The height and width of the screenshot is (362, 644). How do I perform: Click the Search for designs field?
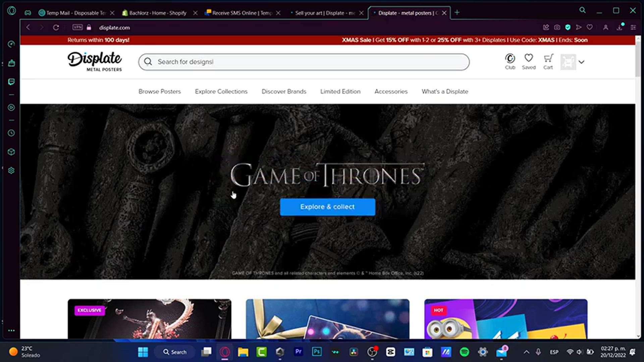tap(304, 62)
